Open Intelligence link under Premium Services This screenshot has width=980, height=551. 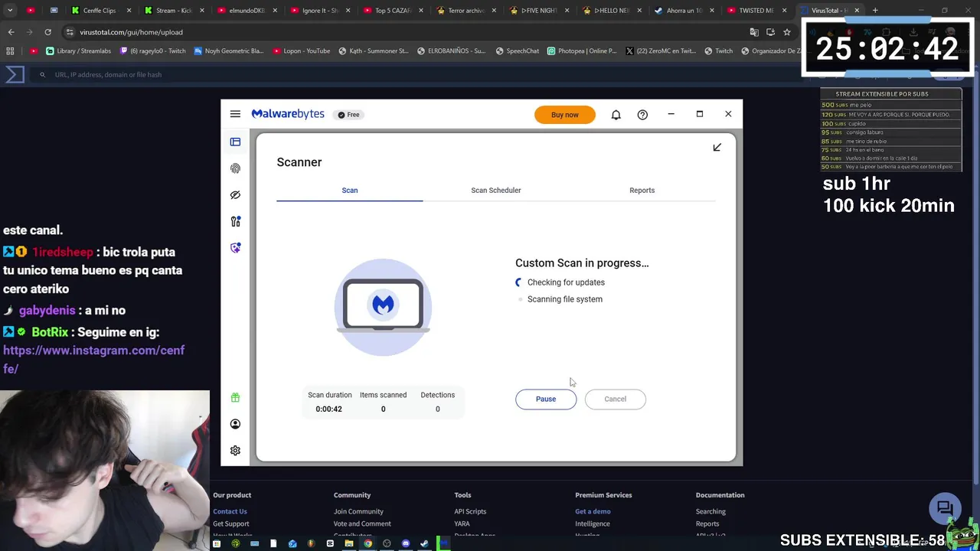(593, 523)
